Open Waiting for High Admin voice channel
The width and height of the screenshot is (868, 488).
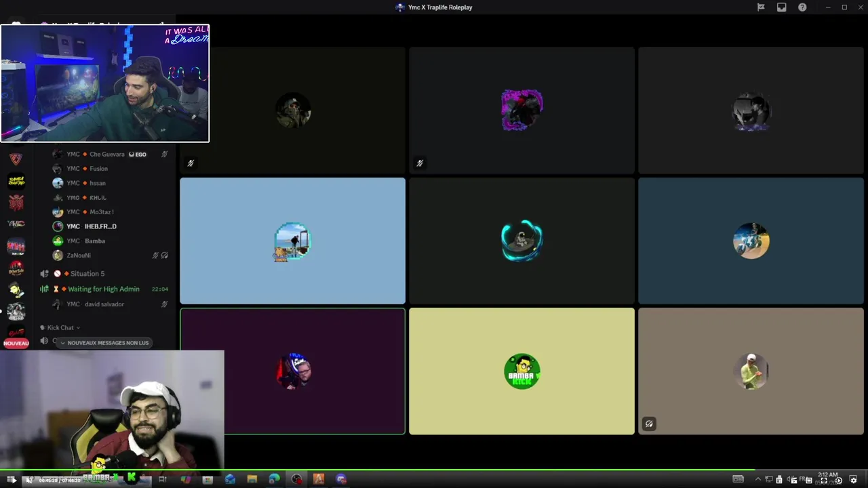click(x=103, y=289)
